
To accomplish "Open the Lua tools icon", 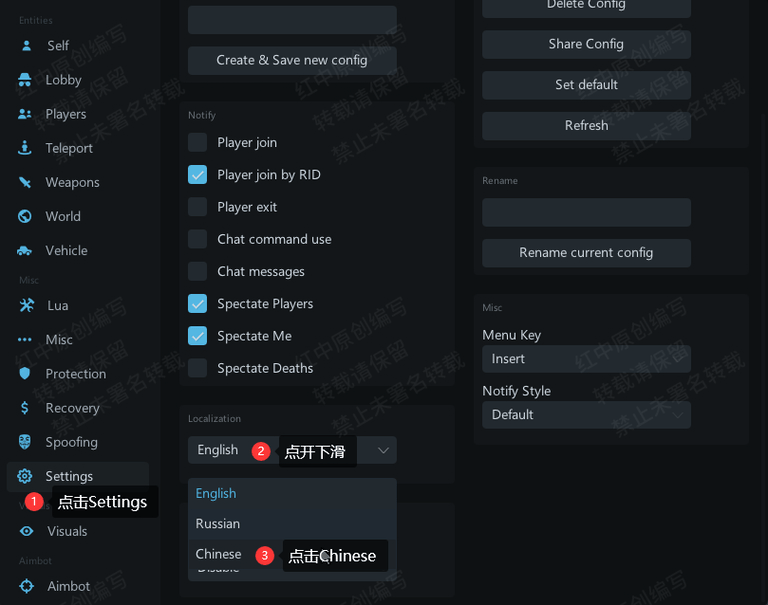I will point(26,305).
